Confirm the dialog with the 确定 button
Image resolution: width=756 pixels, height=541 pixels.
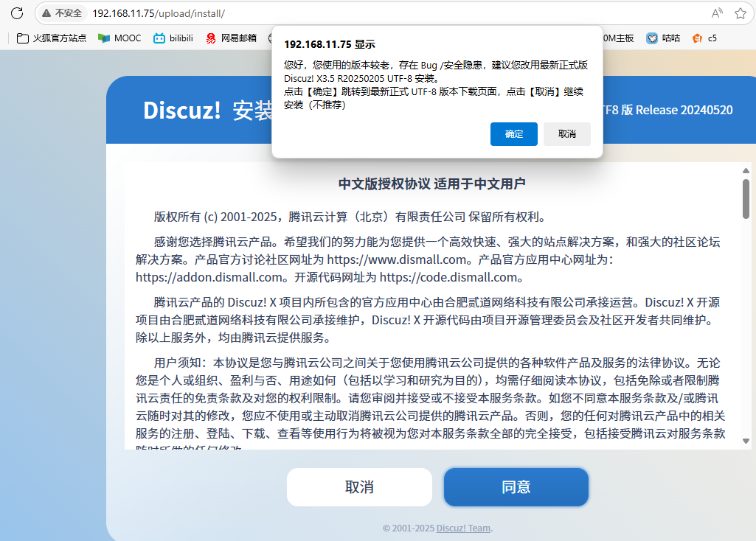pos(514,134)
